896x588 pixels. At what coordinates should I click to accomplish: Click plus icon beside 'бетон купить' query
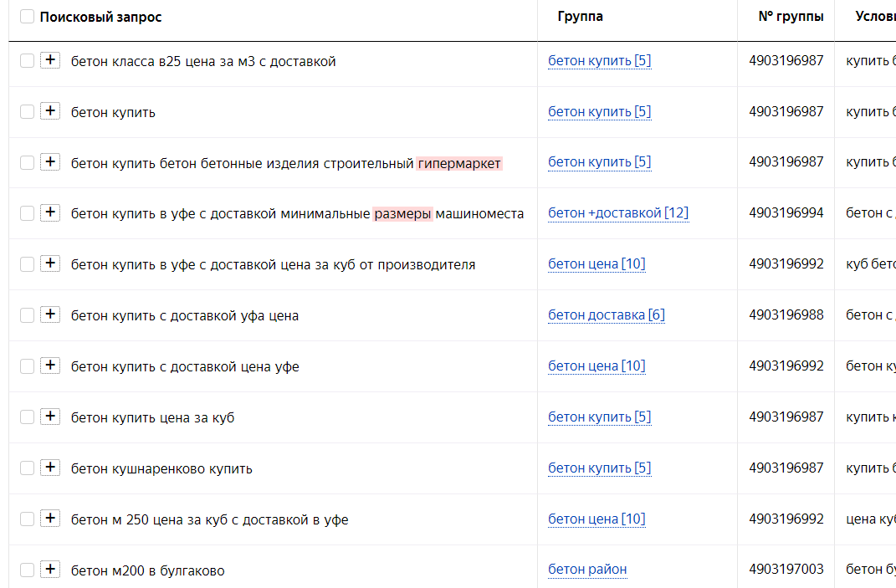point(50,111)
